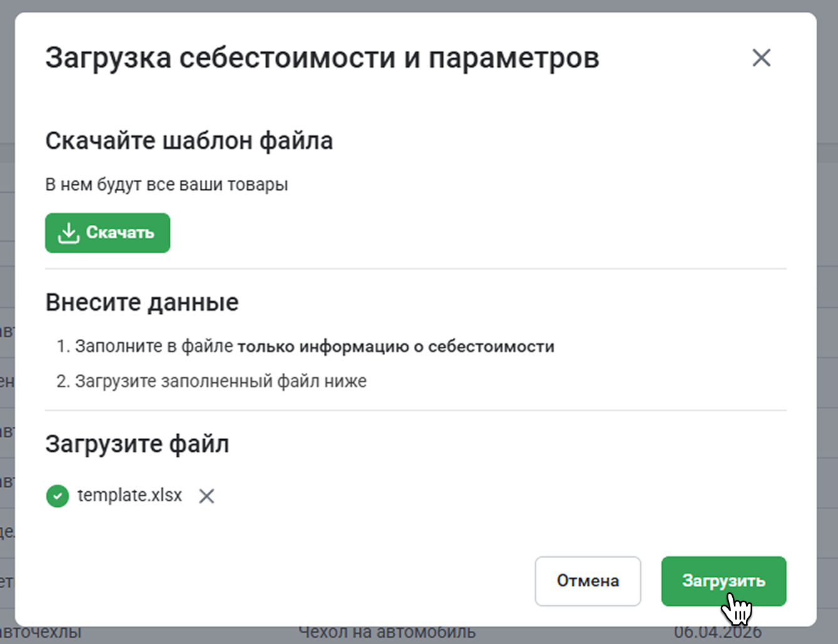Screen dimensions: 838x644
Task: Close the cost upload dialog
Action: (761, 58)
